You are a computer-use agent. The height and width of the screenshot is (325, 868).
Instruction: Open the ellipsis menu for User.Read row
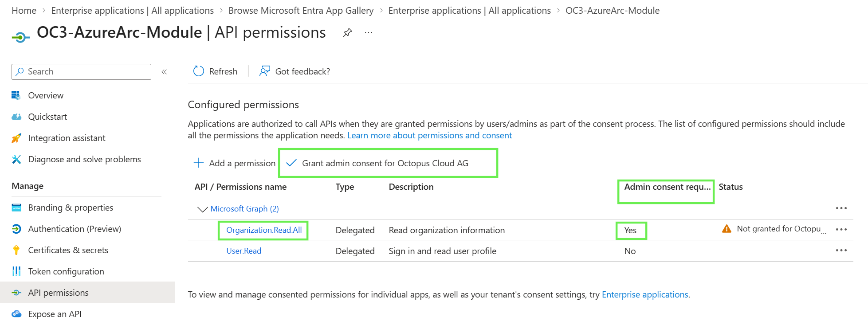[841, 251]
